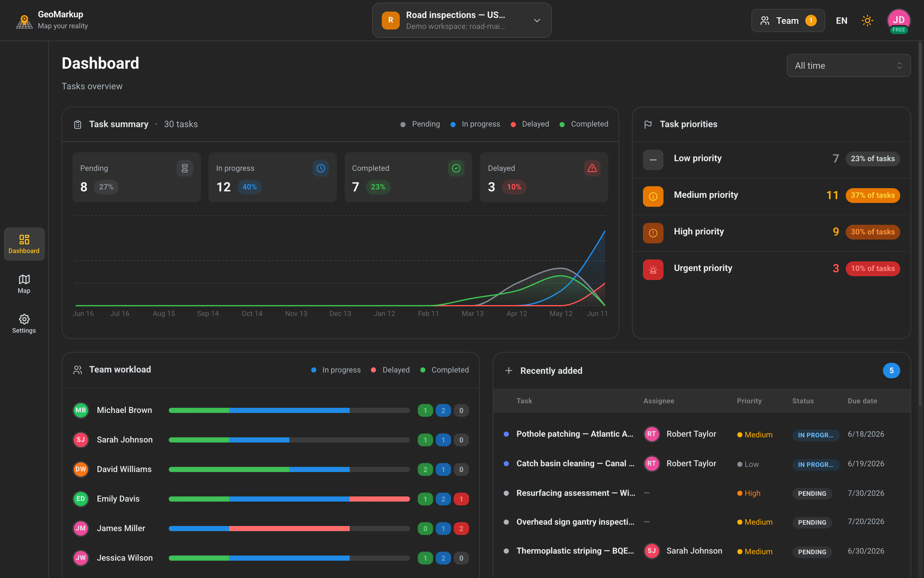Click Emily Davis' red delayed count badge
Viewport: 924px width, 578px height.
[461, 499]
